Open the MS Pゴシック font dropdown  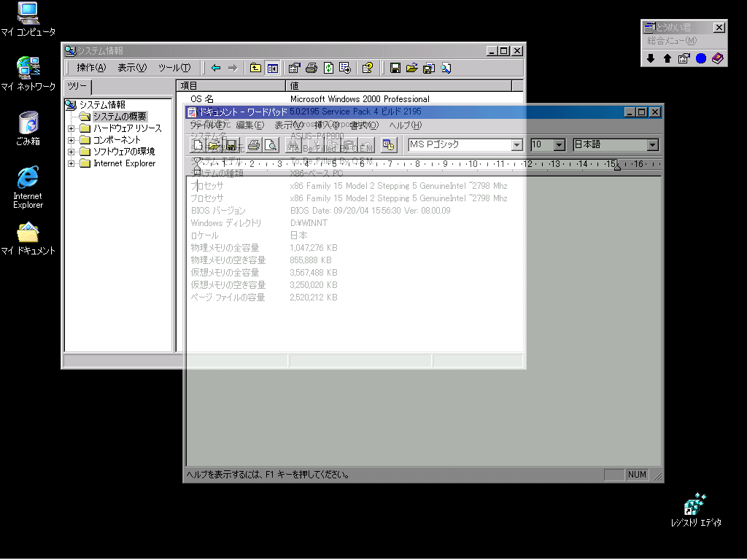[x=517, y=145]
